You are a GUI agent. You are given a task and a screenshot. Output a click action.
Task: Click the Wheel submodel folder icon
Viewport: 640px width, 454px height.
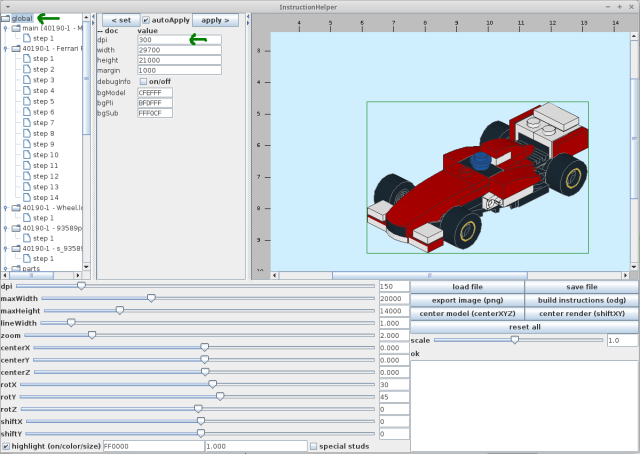click(16, 208)
